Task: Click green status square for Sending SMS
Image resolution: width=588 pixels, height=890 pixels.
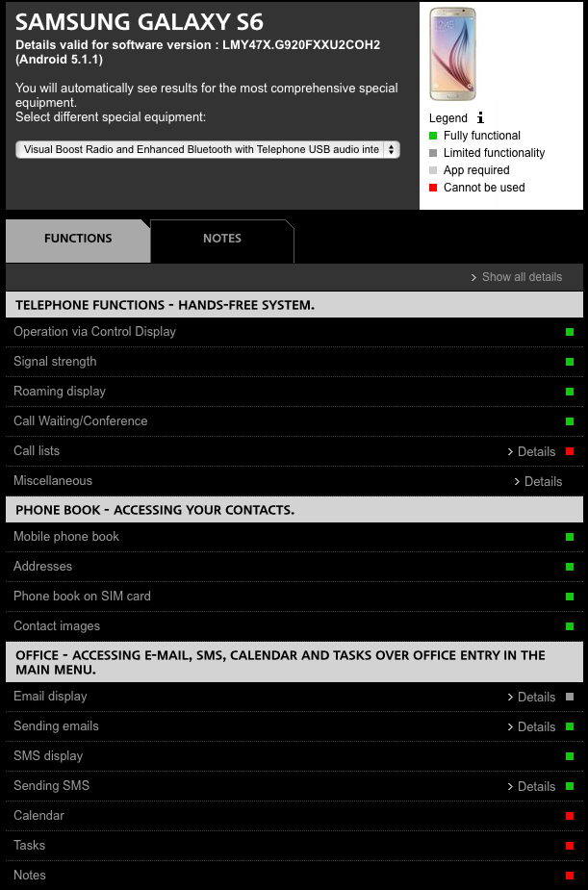Action: (570, 786)
